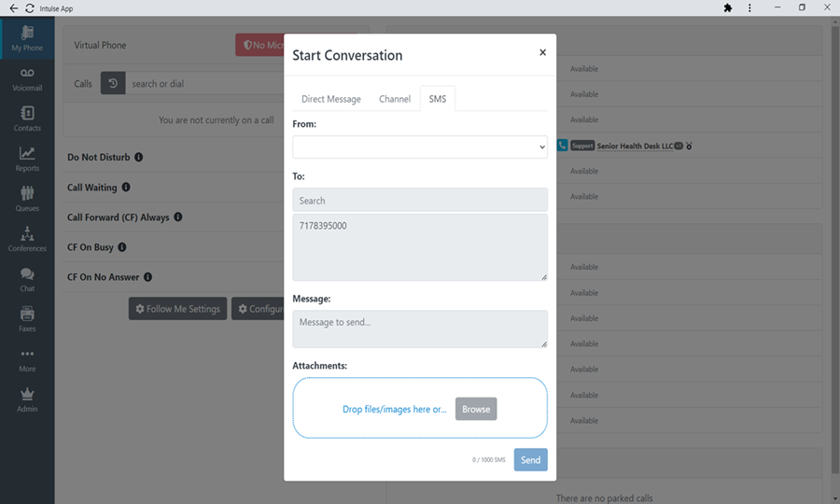
Task: Click the To Search field
Action: point(420,200)
